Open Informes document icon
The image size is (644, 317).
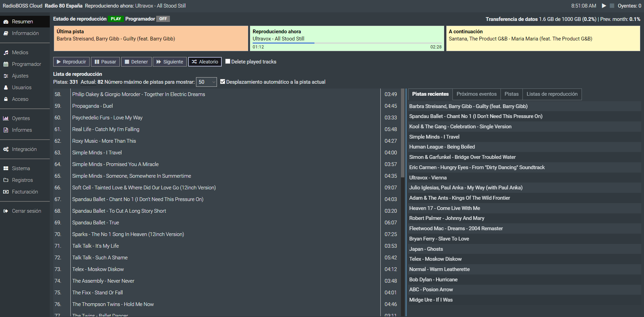6,130
